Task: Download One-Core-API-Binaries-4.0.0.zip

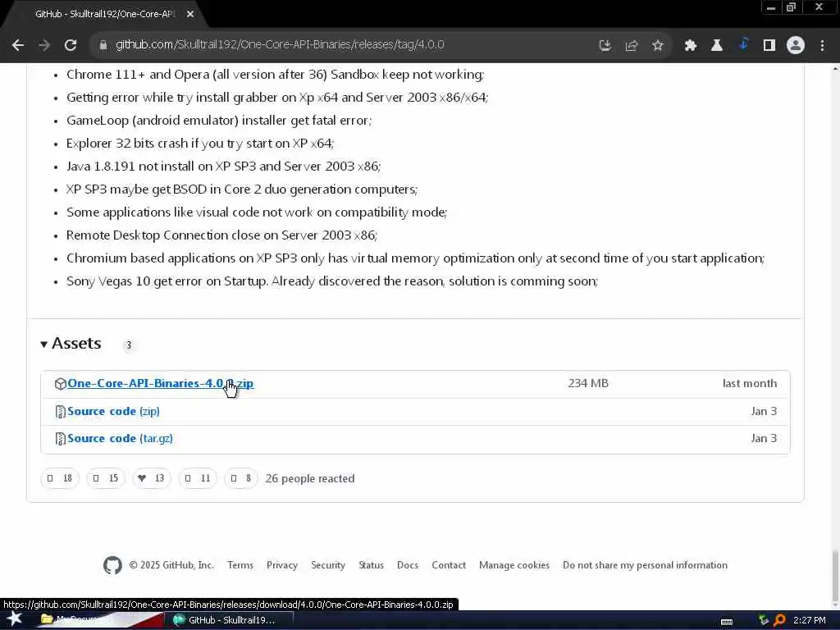Action: pos(160,384)
